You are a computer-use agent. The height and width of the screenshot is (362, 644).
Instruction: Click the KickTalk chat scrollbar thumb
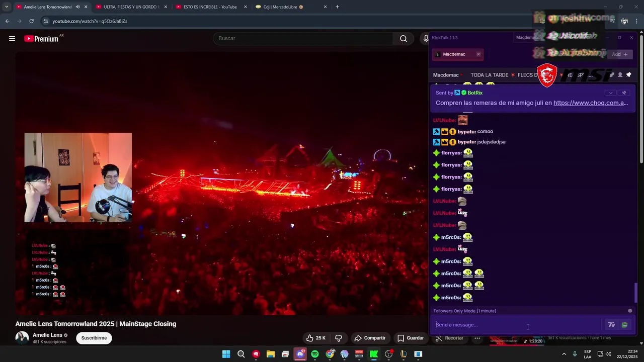click(x=636, y=293)
